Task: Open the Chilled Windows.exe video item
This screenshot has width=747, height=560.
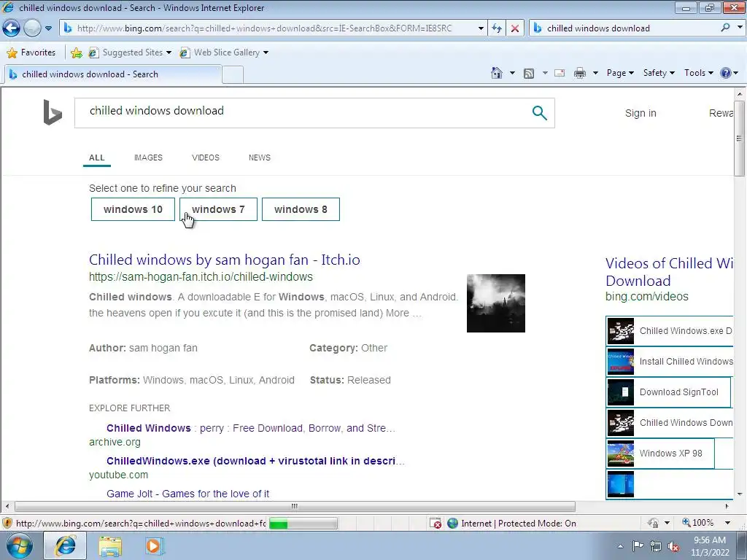Action: (x=670, y=331)
